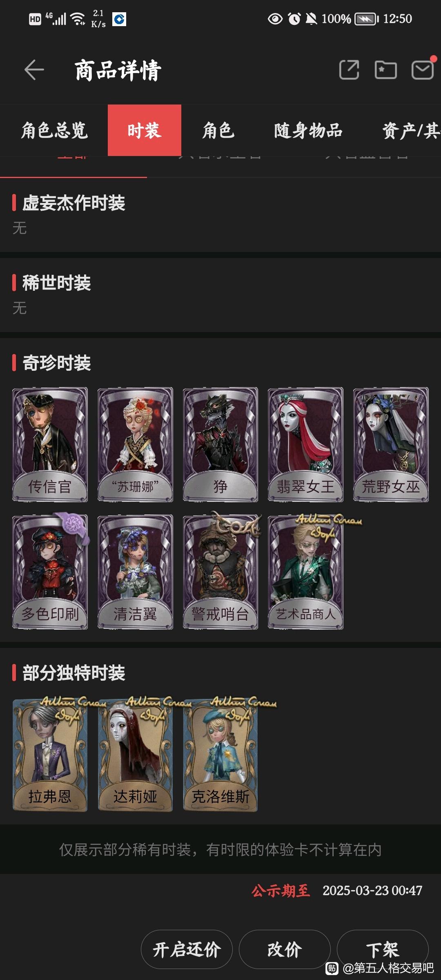Select the 艺术品商人 costume card
Viewport: 441px width, 980px height.
305,572
